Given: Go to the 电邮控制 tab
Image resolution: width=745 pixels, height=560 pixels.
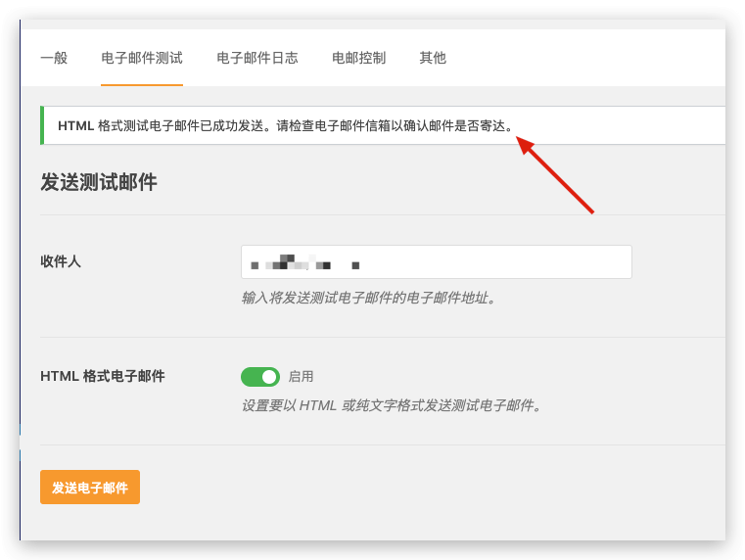Looking at the screenshot, I should tap(359, 58).
